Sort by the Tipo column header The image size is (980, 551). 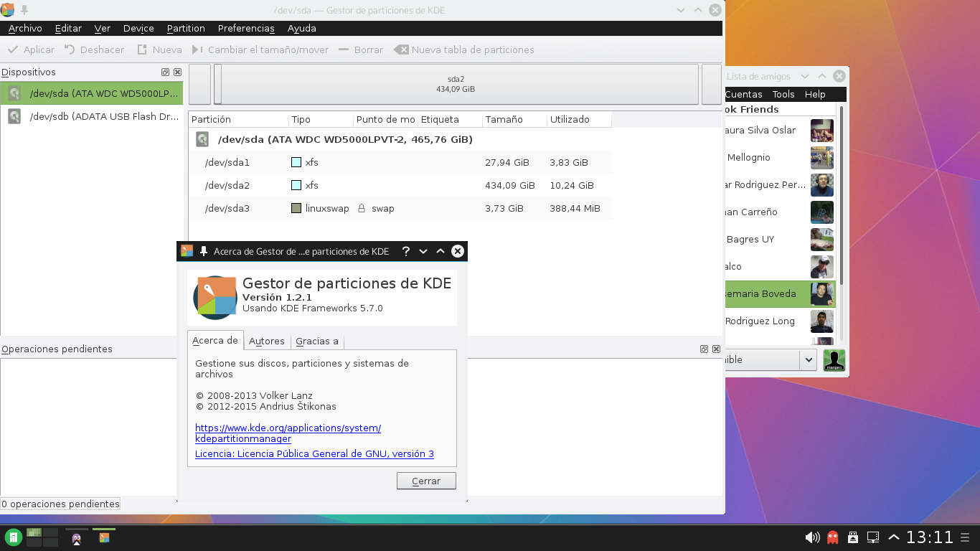click(x=321, y=119)
